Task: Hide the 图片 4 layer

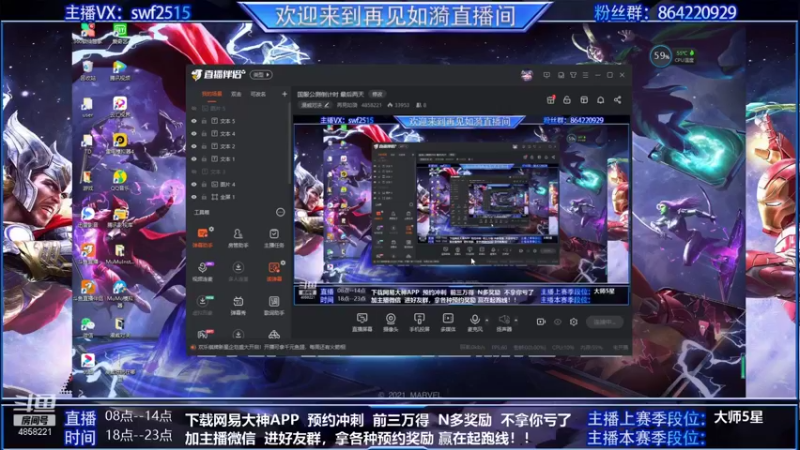Action: (x=194, y=184)
